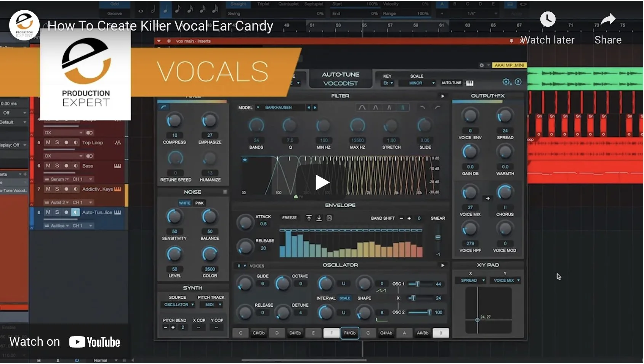Screen dimensions: 644x364
Task: Select the Septuplet quantize option
Action: (x=313, y=4)
